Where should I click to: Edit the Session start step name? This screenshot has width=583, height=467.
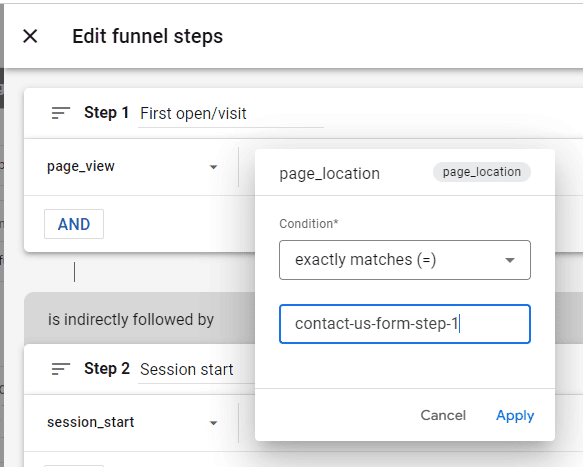point(196,370)
